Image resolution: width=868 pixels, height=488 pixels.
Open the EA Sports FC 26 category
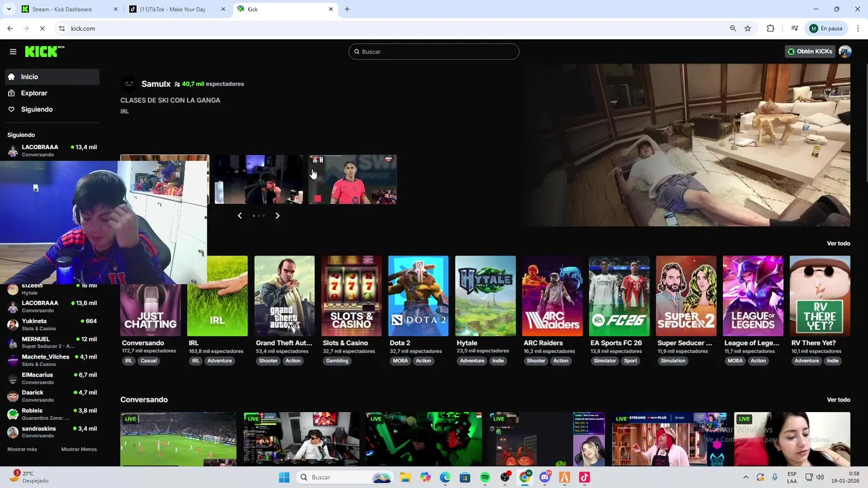coord(619,296)
